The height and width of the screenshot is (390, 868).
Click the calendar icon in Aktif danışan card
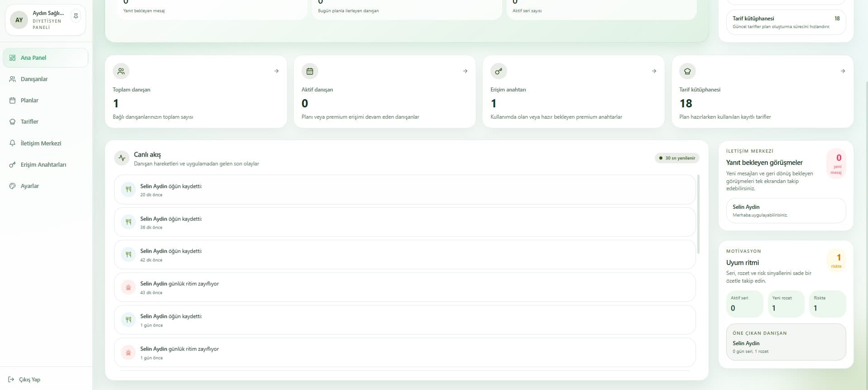[310, 71]
